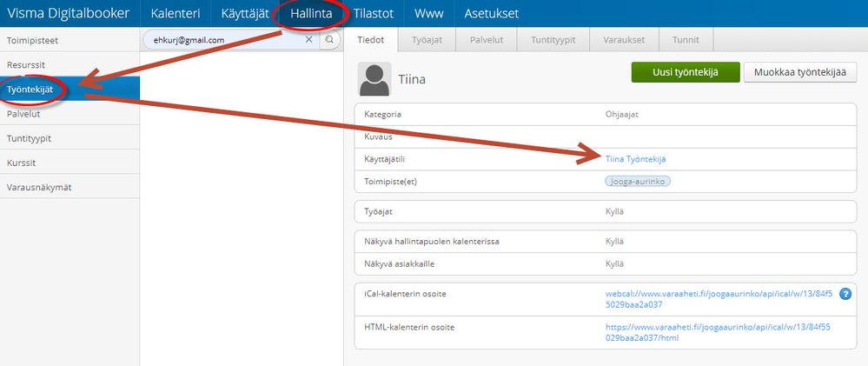Click the Jooga-aurinko location tag

638,181
